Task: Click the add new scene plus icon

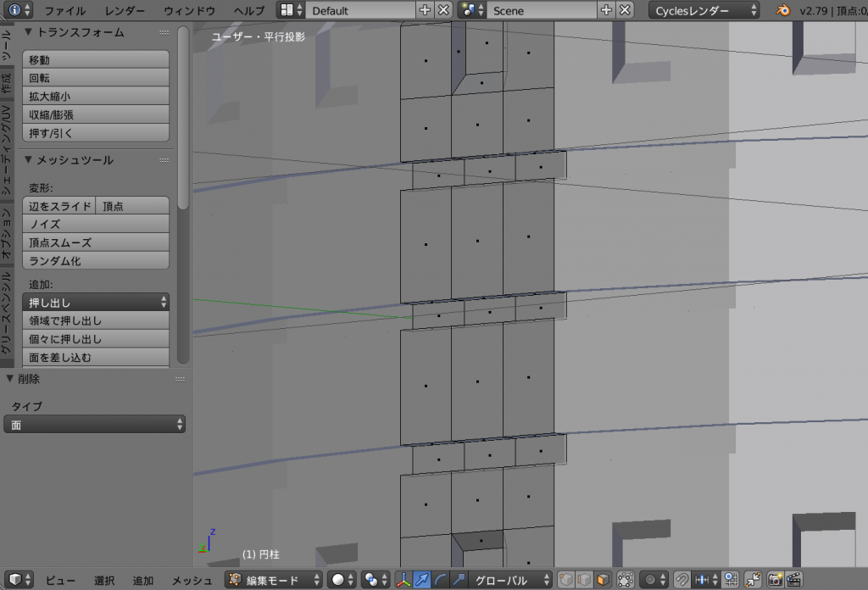Action: point(607,10)
